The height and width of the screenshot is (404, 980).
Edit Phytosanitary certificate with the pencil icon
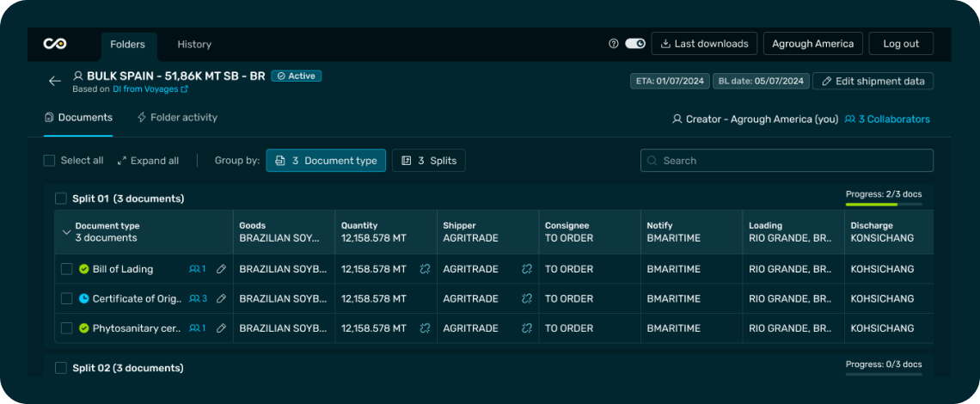click(x=221, y=327)
